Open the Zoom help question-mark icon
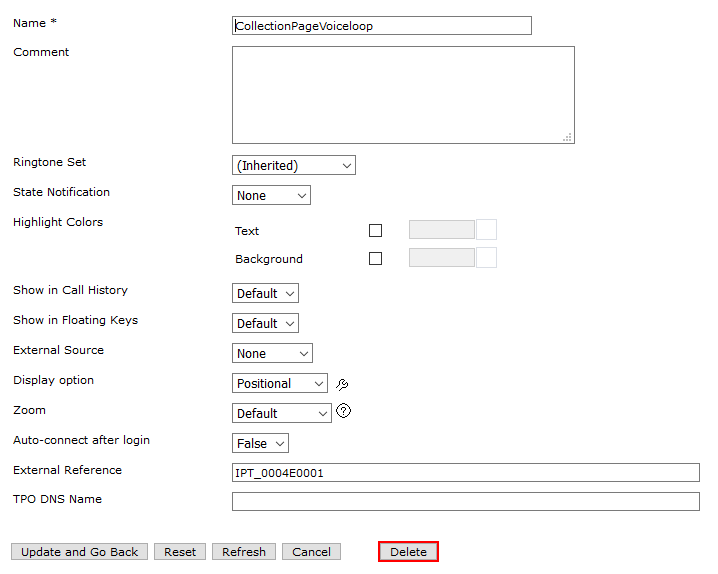Viewport: 718px width, 574px height. click(x=343, y=411)
